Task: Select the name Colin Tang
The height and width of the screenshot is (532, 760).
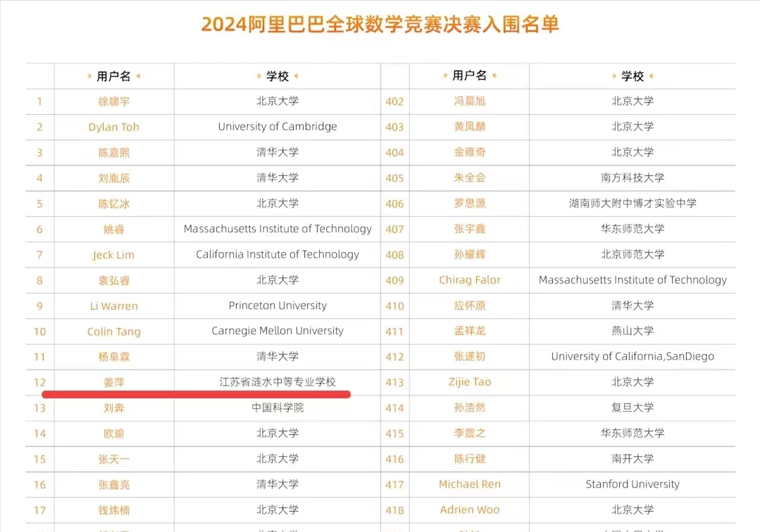Action: coord(114,331)
